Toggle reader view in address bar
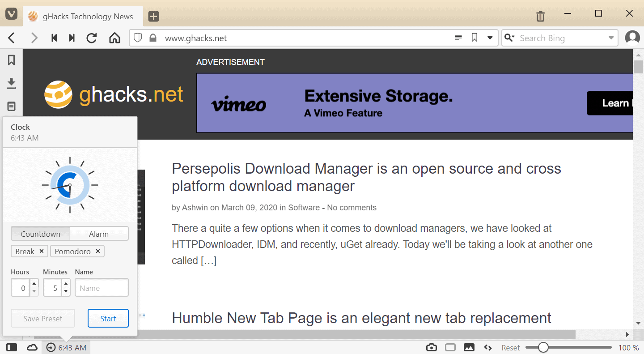The image size is (644, 354). pyautogui.click(x=458, y=38)
